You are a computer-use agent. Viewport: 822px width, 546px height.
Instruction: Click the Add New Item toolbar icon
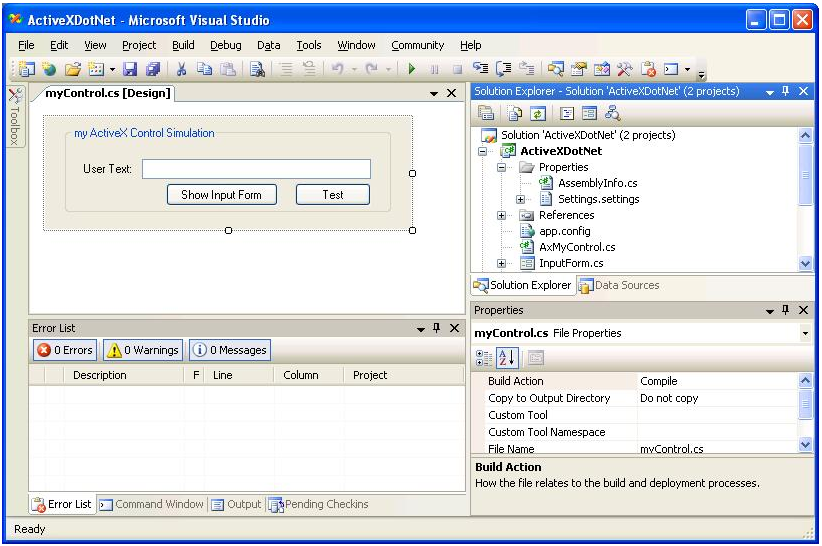pos(96,69)
